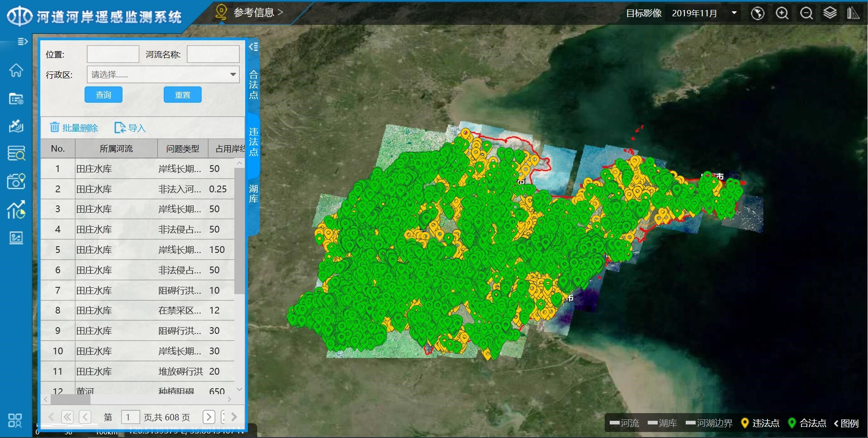Click the zoom out magnifier icon
Screen dimensions: 868x438
click(x=806, y=13)
